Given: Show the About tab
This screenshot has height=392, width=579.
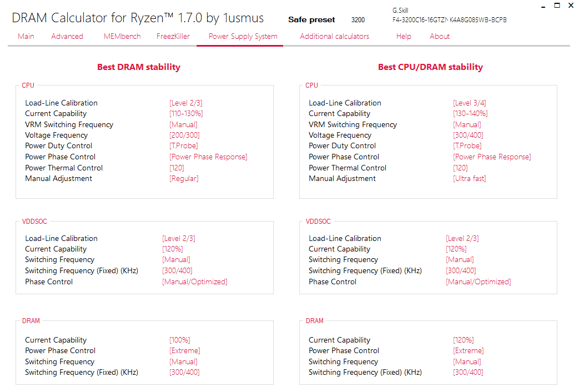Looking at the screenshot, I should pos(440,37).
